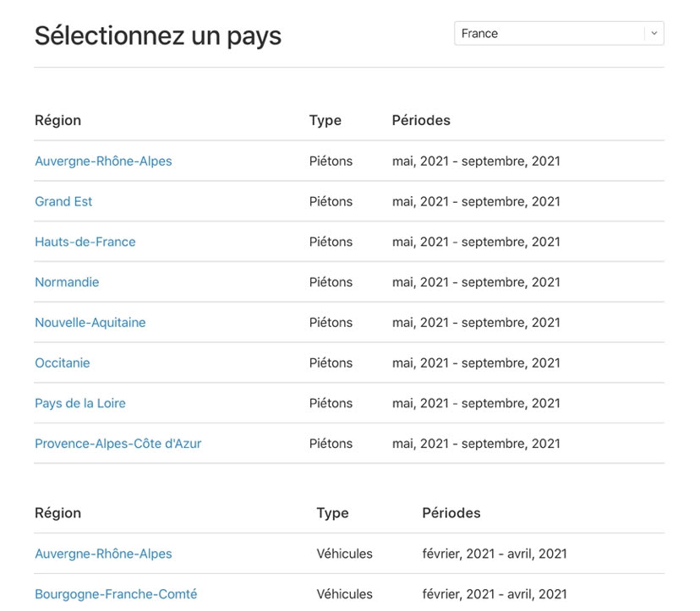This screenshot has height=611, width=700.
Task: Click the first table's Type column header
Action: (325, 121)
